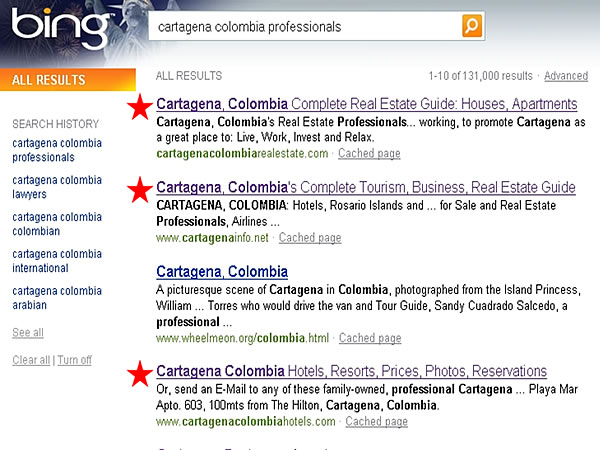Click the red star beside the Hotels, Resorts result
This screenshot has height=450, width=600.
[x=140, y=372]
